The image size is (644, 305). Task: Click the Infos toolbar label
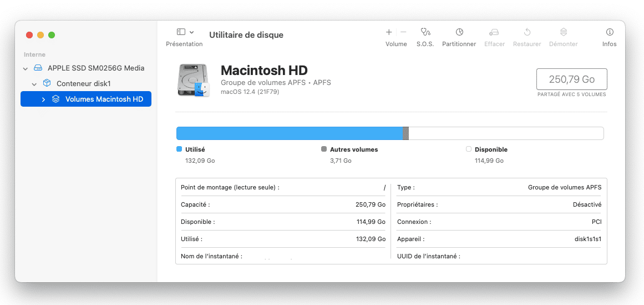click(610, 44)
